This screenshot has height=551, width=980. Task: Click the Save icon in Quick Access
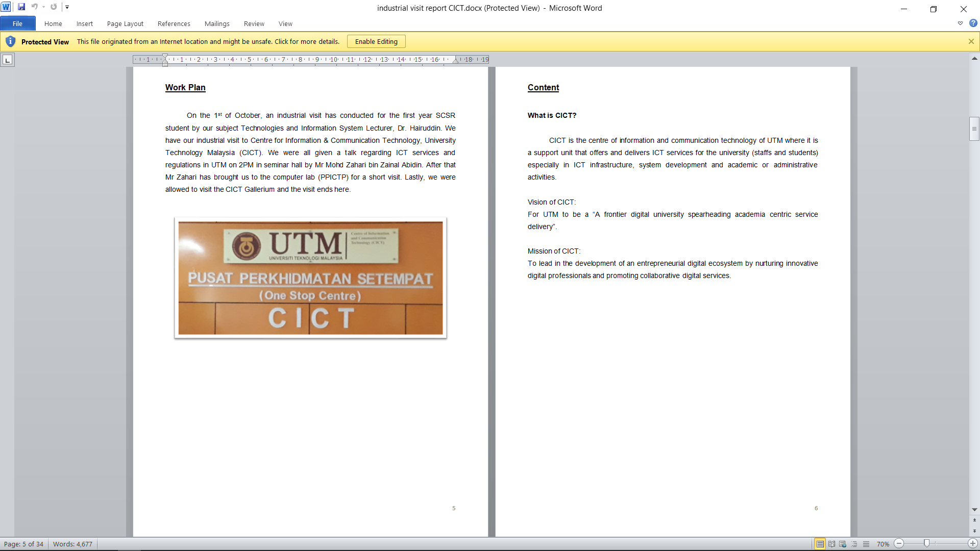coord(21,7)
